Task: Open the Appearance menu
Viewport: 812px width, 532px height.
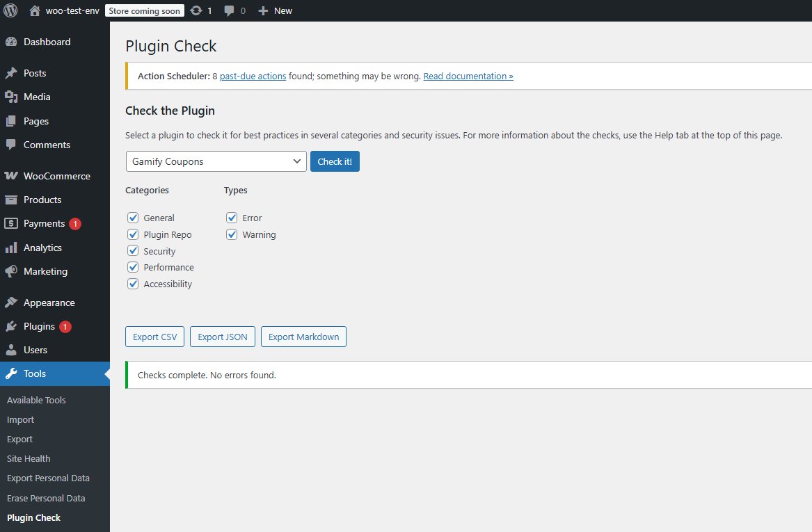Action: pos(55,303)
